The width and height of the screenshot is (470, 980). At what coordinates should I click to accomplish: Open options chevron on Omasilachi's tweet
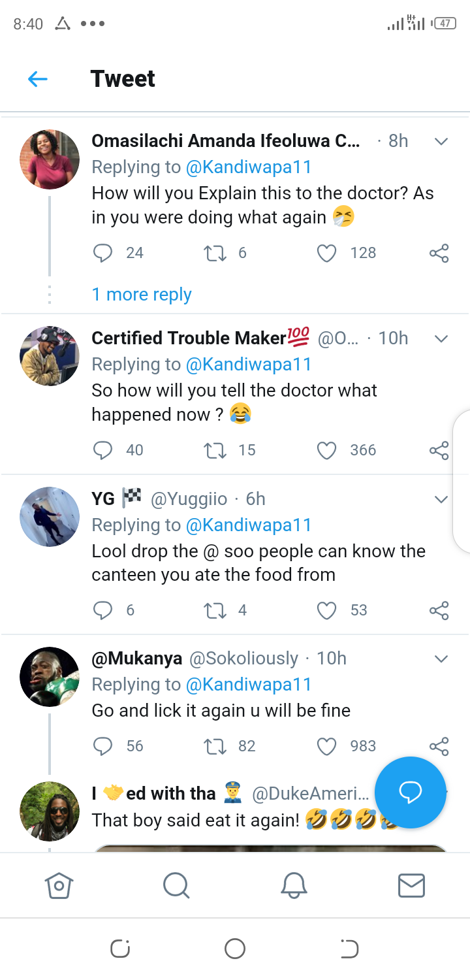441,142
